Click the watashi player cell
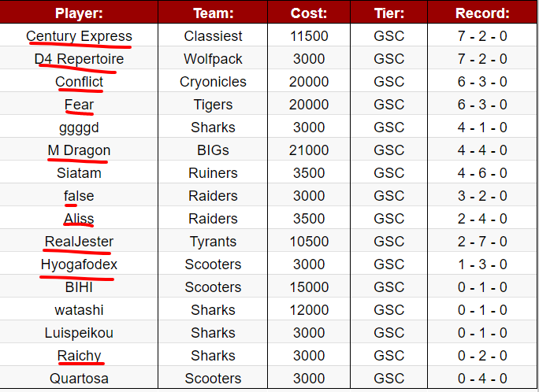Viewport: 539px width, 392px height. point(79,310)
